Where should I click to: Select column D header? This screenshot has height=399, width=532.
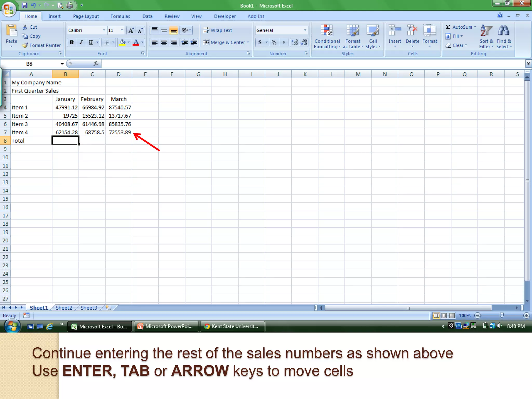(118, 74)
